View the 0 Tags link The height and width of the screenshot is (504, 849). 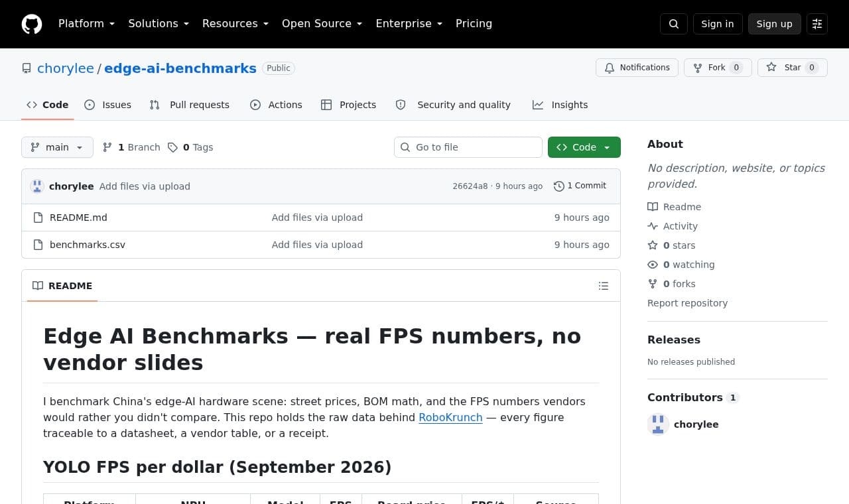click(190, 147)
